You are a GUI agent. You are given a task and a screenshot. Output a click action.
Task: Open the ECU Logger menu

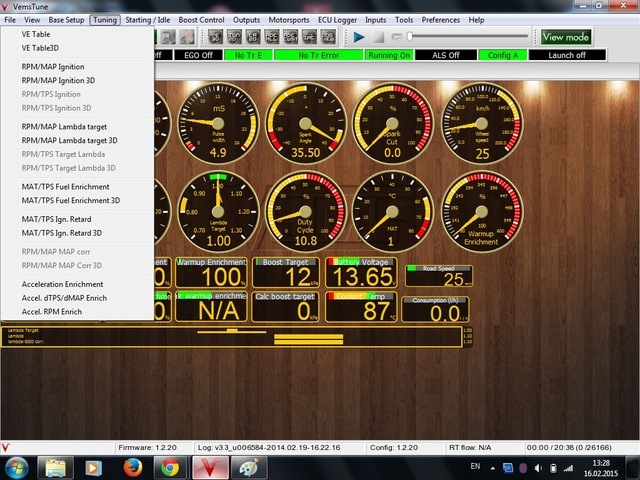click(x=337, y=20)
